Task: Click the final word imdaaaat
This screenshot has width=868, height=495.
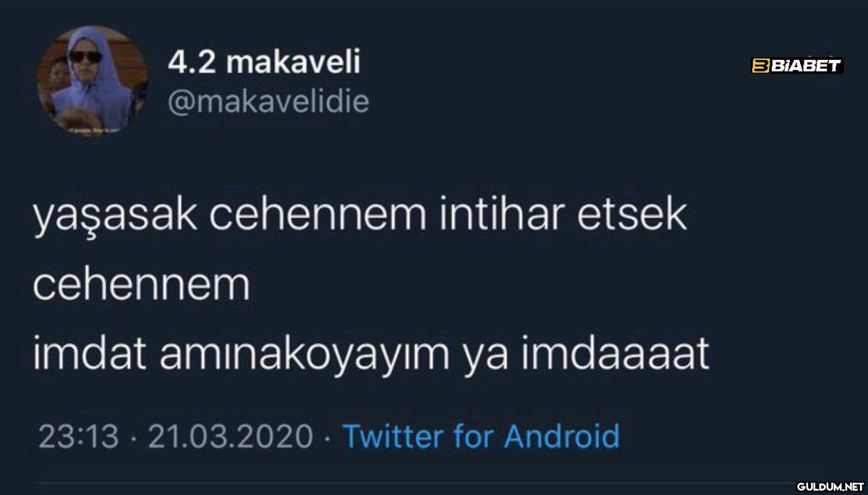Action: click(x=633, y=355)
